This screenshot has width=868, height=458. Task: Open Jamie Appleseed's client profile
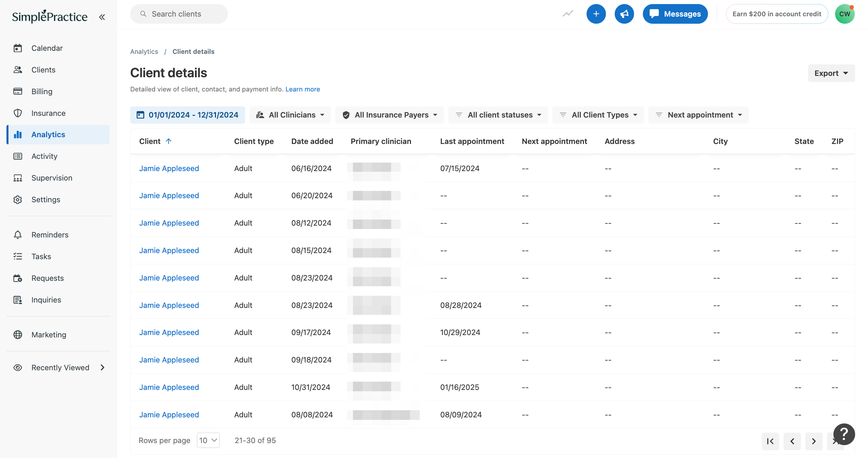tap(169, 168)
